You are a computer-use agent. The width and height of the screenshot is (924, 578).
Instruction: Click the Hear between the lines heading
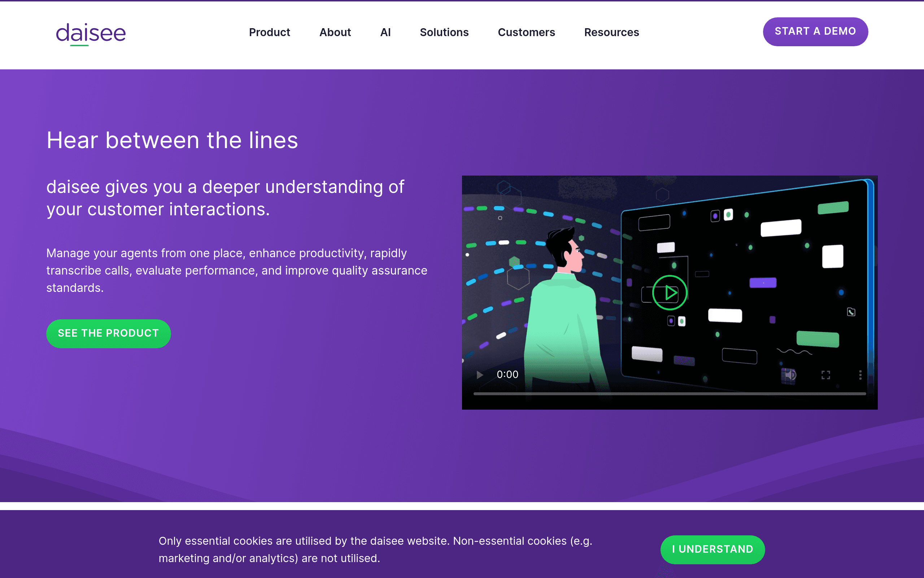[172, 140]
